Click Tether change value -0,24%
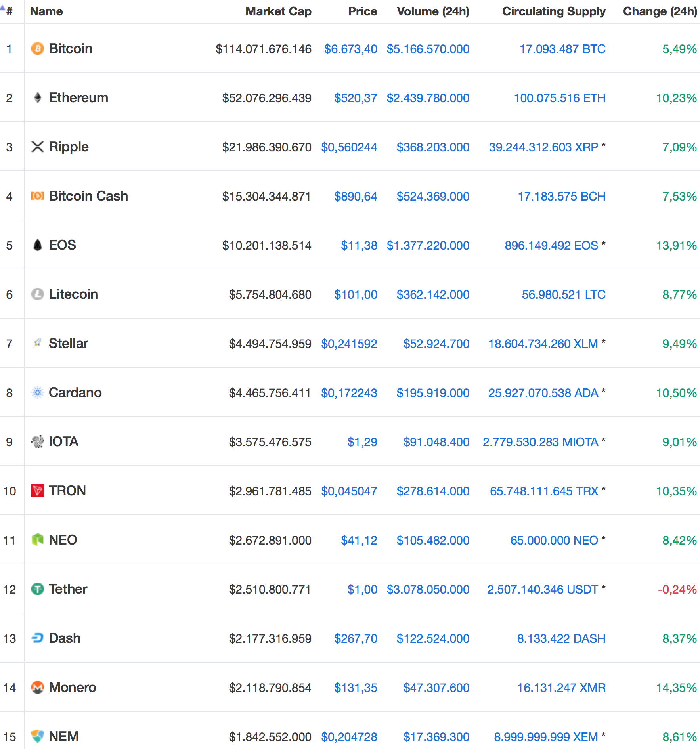700x749 pixels. click(x=677, y=589)
